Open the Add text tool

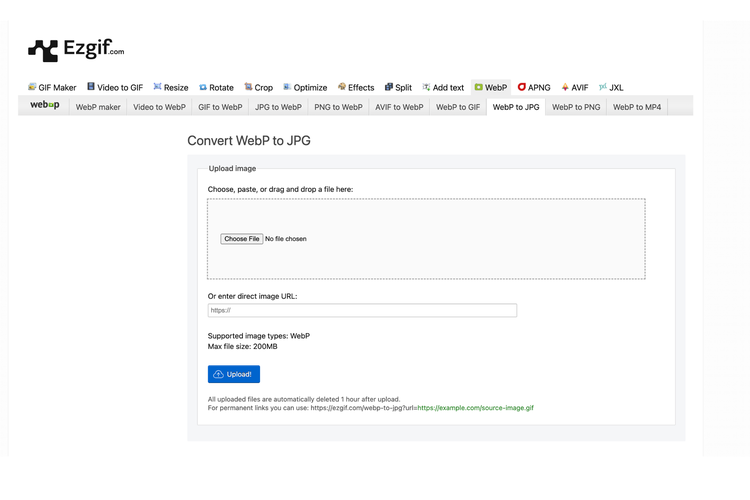tap(443, 87)
